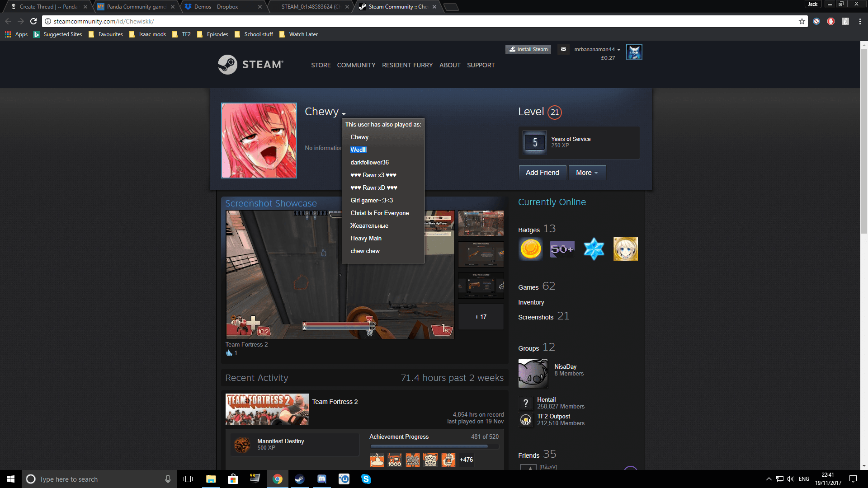Open the envelope inbox icon
The width and height of the screenshot is (868, 488).
coord(563,49)
